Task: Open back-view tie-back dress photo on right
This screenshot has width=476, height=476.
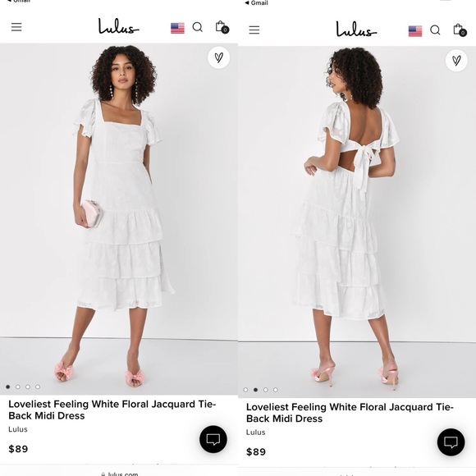Action: click(357, 222)
